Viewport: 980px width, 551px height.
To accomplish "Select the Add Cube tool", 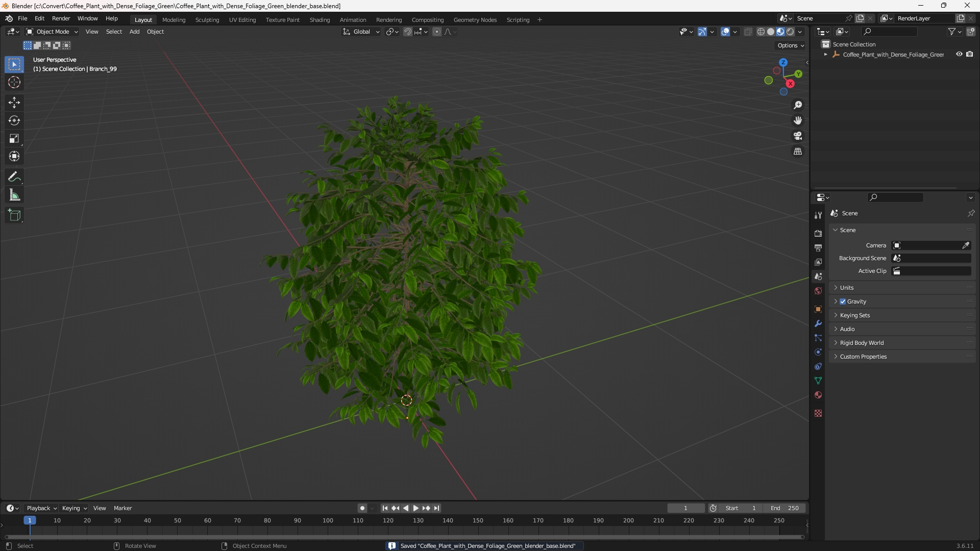I will tap(14, 215).
